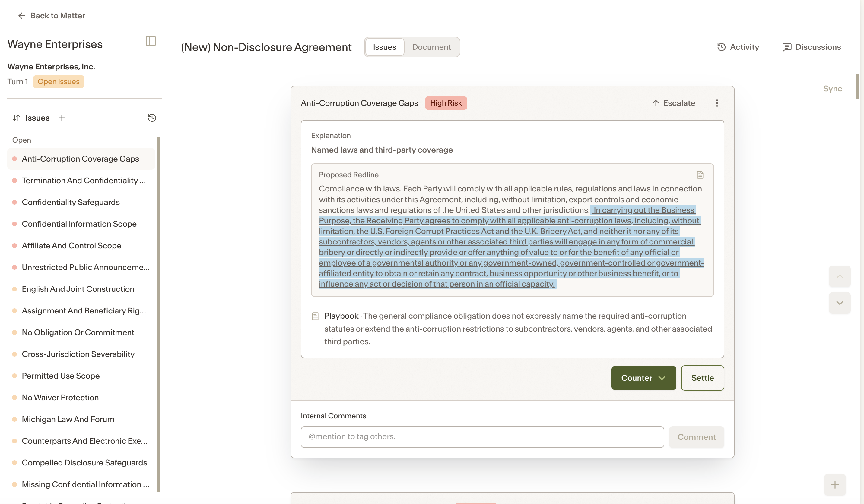Open the three-dot issue menu
Viewport: 864px width, 504px height.
click(x=717, y=103)
